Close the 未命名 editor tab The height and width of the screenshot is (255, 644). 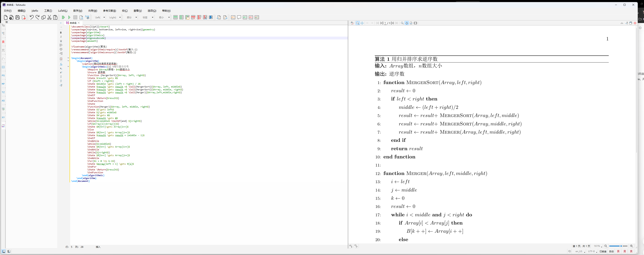[79, 23]
